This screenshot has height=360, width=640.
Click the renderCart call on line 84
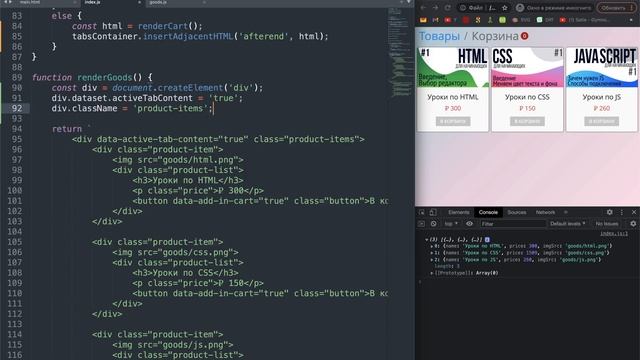coord(163,26)
